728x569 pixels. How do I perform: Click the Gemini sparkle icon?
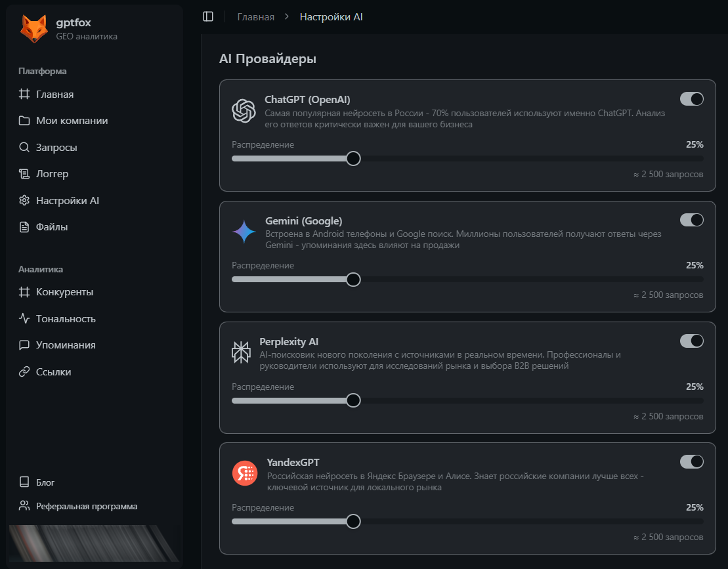coord(244,232)
